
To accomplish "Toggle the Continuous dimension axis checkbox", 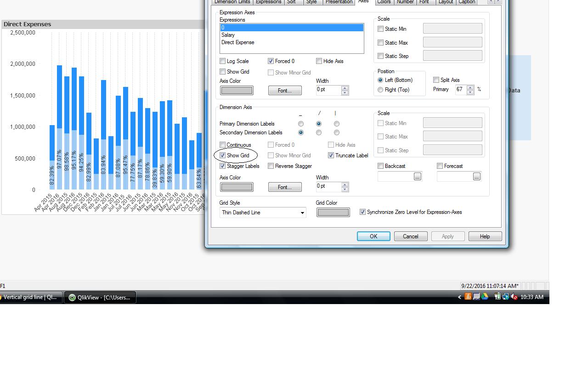I will (223, 145).
